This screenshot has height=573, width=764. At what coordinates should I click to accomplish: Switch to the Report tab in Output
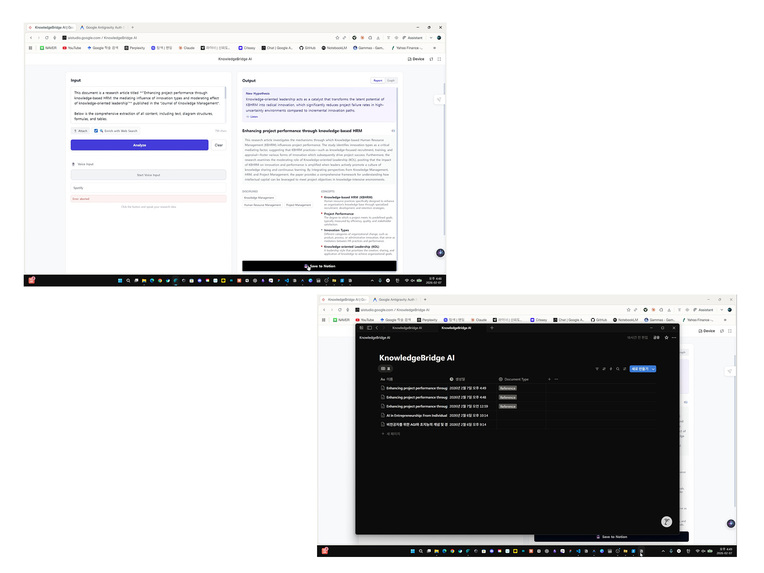coord(378,80)
